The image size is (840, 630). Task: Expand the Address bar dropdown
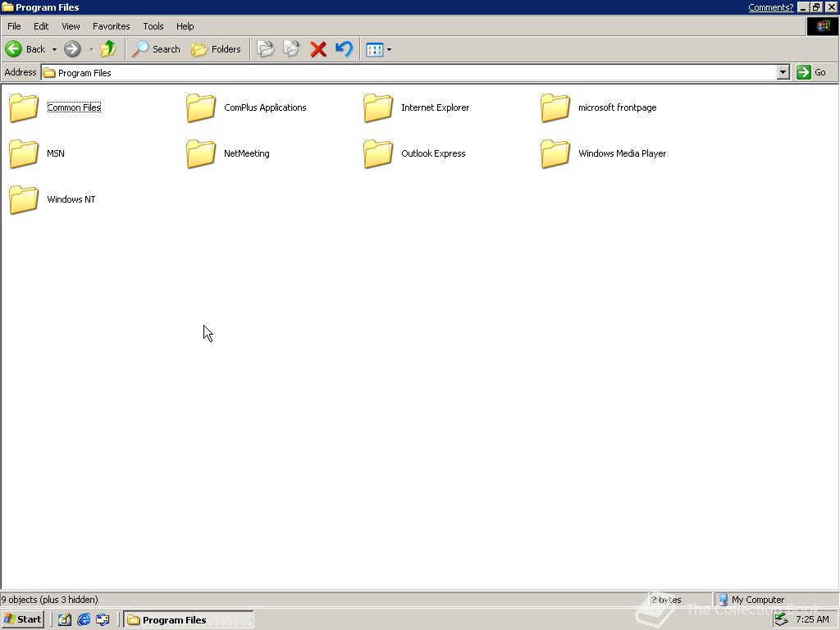tap(783, 72)
